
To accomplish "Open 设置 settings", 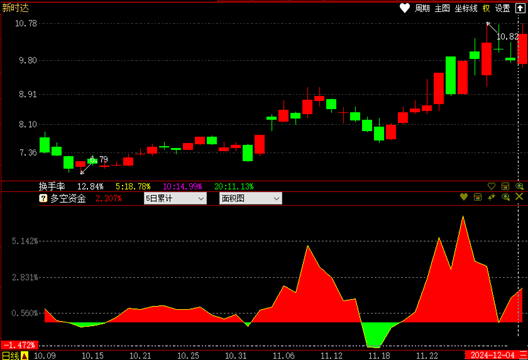I will (x=502, y=8).
